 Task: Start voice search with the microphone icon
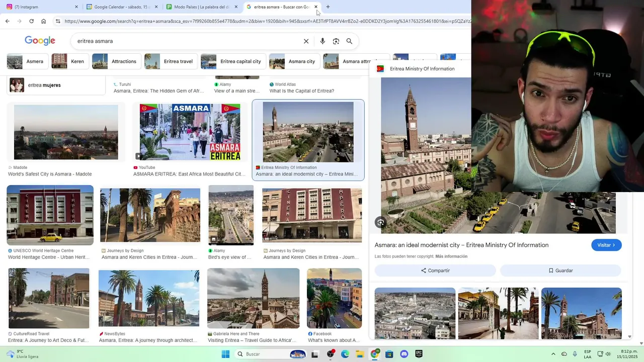tap(323, 41)
